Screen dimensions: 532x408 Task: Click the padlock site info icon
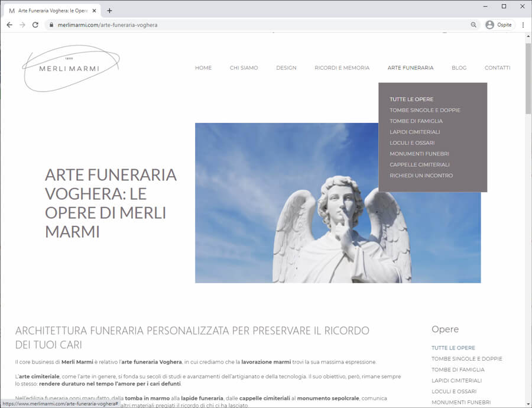point(51,25)
